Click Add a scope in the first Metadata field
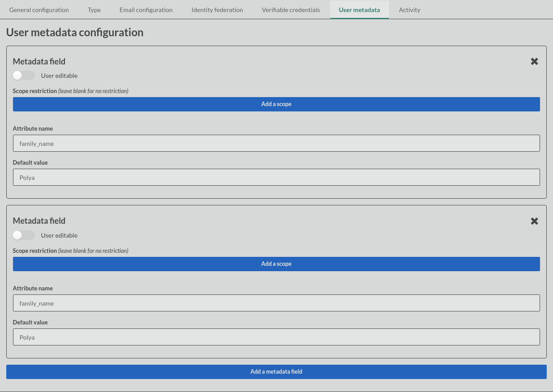The width and height of the screenshot is (553, 392). click(276, 104)
